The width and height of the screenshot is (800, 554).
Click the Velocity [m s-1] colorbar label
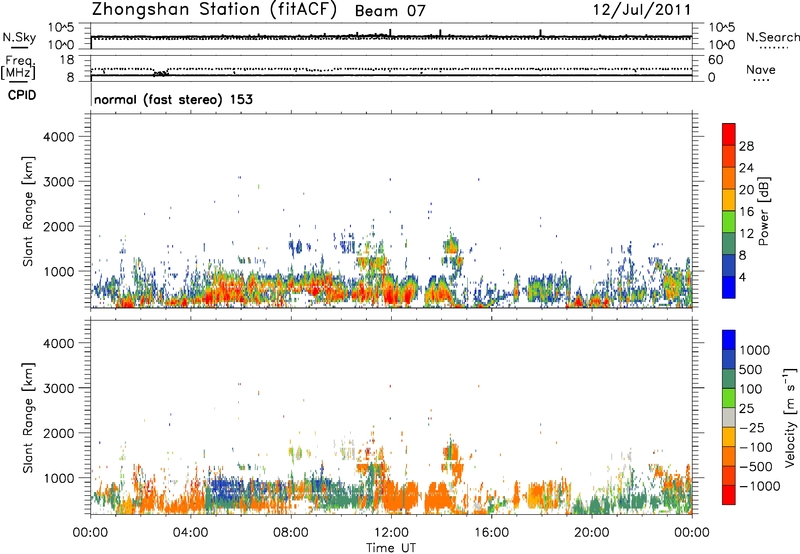click(x=790, y=417)
